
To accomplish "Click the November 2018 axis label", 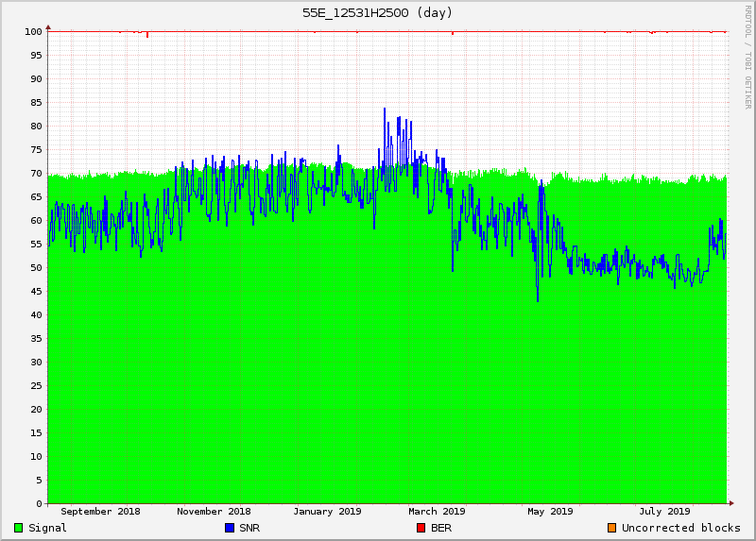I will 214,512.
